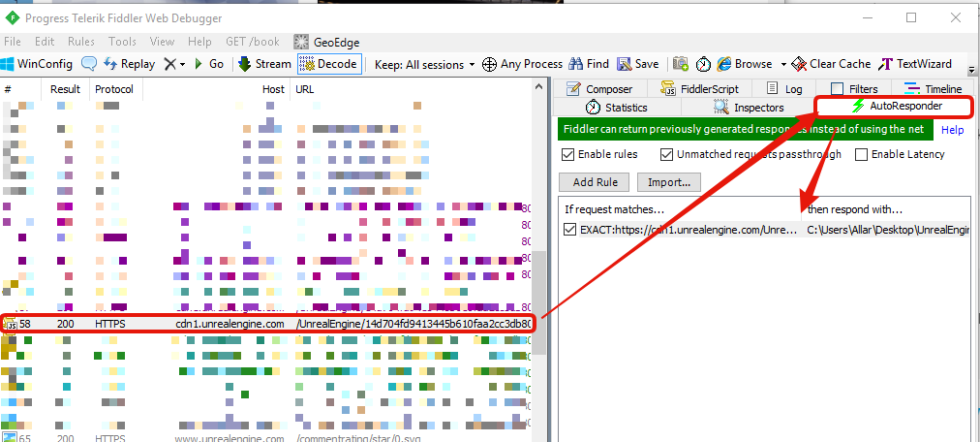Image resolution: width=980 pixels, height=442 pixels.
Task: Switch to the Filters tab
Action: [854, 89]
